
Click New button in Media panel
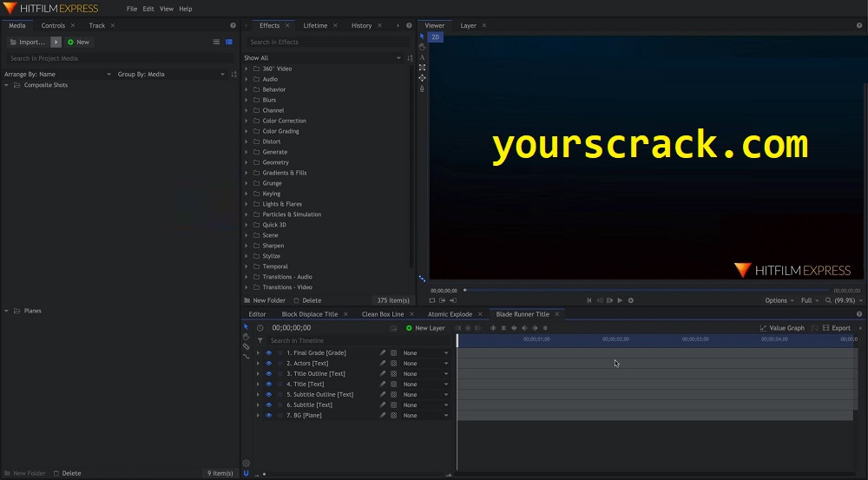pyautogui.click(x=78, y=42)
